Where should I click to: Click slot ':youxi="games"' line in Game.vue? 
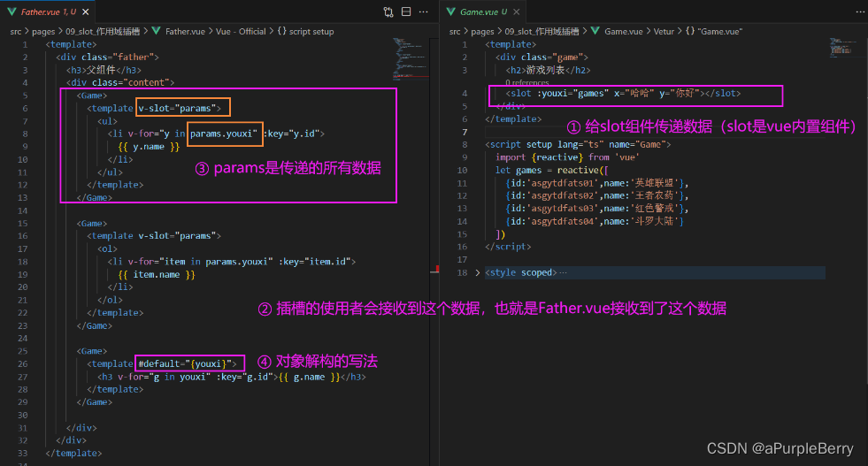pyautogui.click(x=623, y=93)
